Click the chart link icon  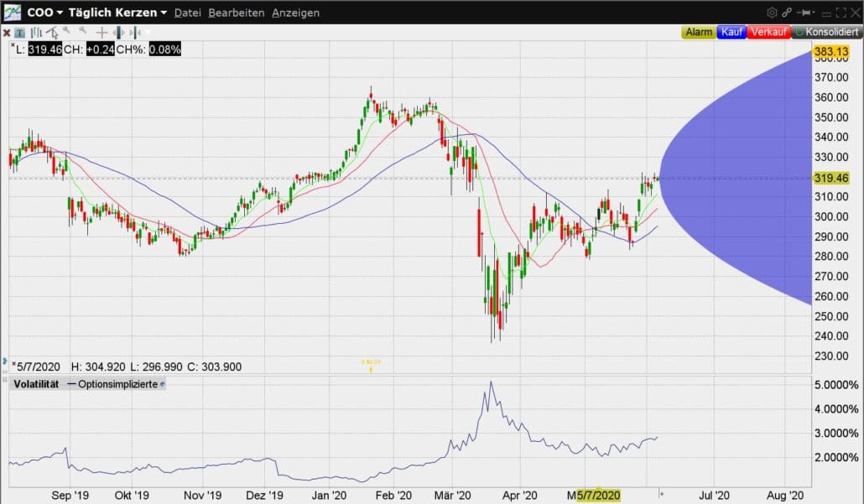click(x=787, y=13)
